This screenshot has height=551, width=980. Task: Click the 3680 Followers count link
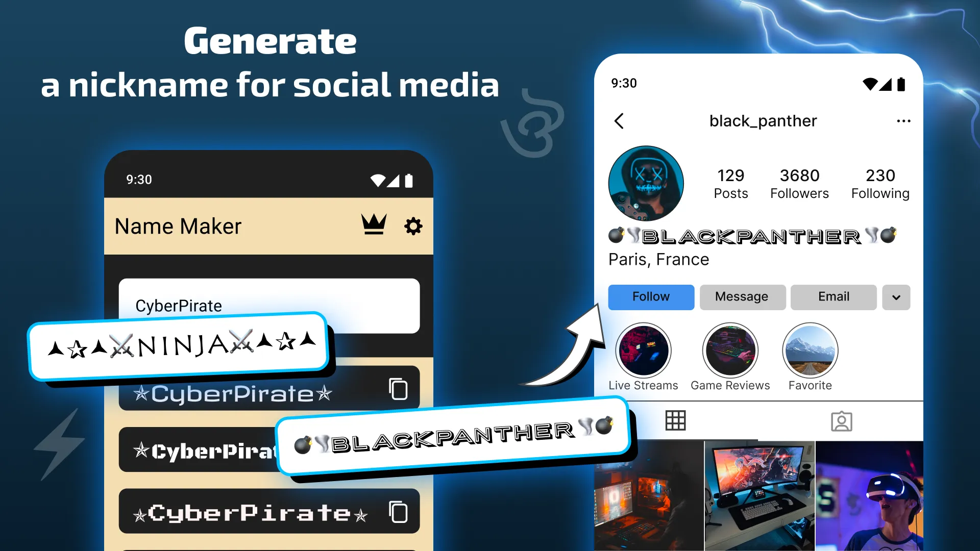800,182
